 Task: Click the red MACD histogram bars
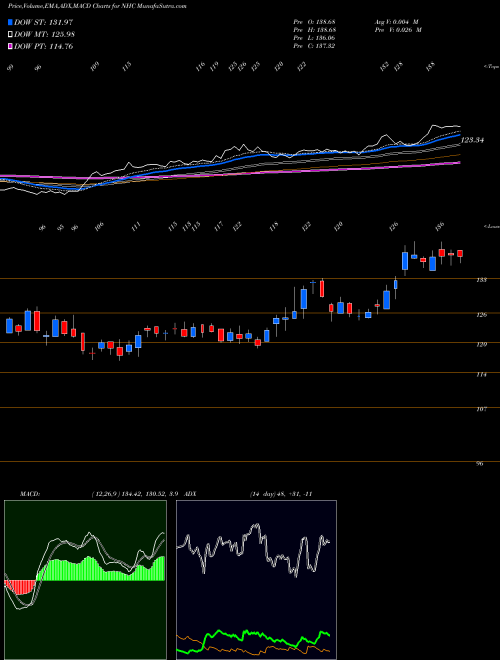[x=20, y=587]
